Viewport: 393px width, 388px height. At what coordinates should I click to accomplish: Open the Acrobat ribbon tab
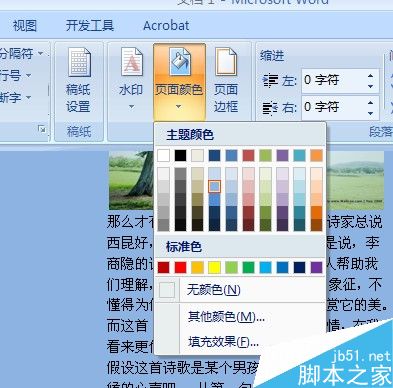pyautogui.click(x=166, y=26)
